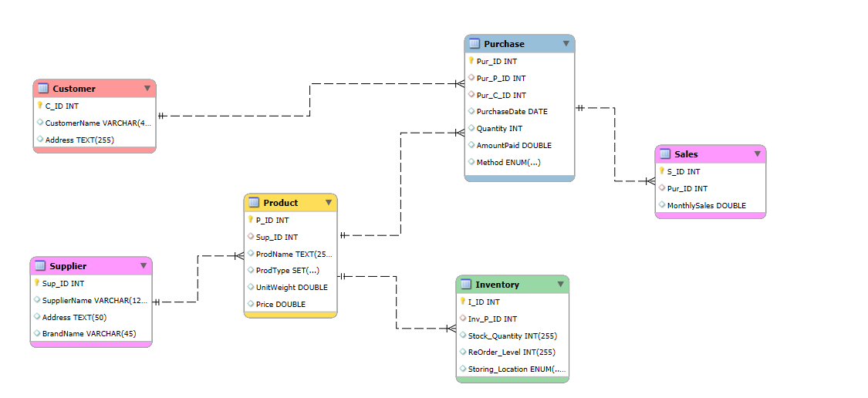Select the Sales table title
868x398 pixels.
pos(687,154)
